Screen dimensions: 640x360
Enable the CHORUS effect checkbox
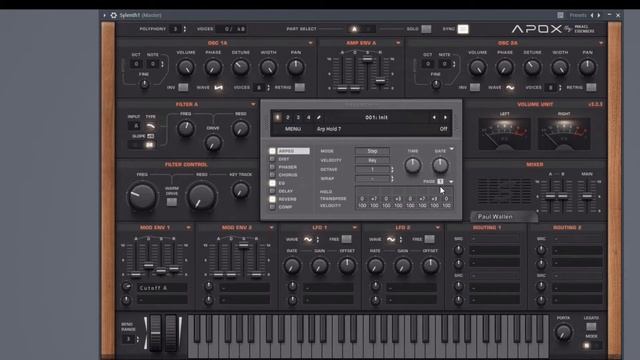coord(272,175)
